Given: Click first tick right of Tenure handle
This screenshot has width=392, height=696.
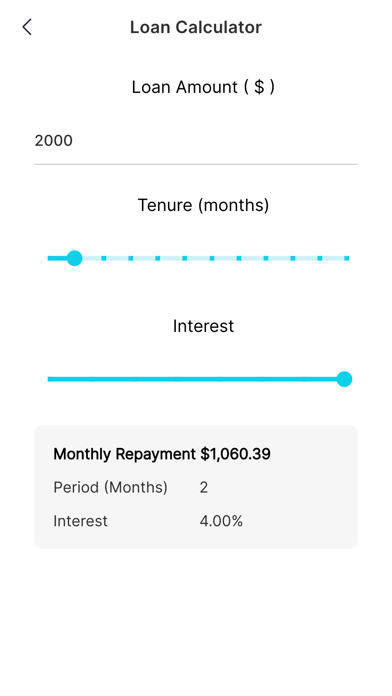Looking at the screenshot, I should [103, 258].
